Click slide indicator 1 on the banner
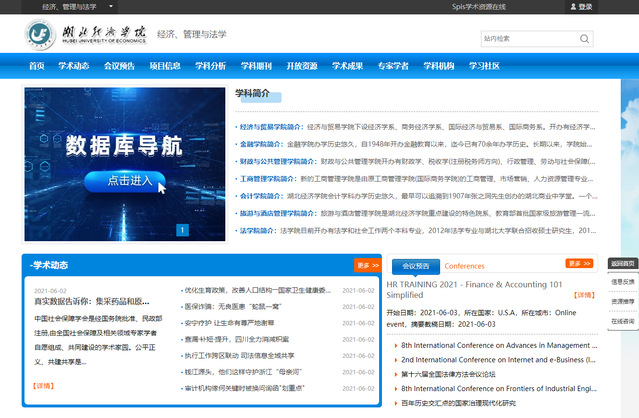The width and height of the screenshot is (639, 418). pyautogui.click(x=183, y=230)
